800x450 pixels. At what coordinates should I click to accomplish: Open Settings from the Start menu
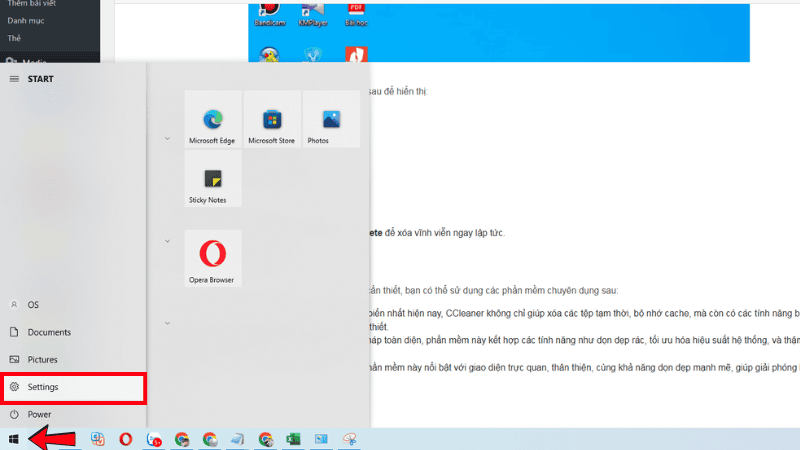[43, 387]
